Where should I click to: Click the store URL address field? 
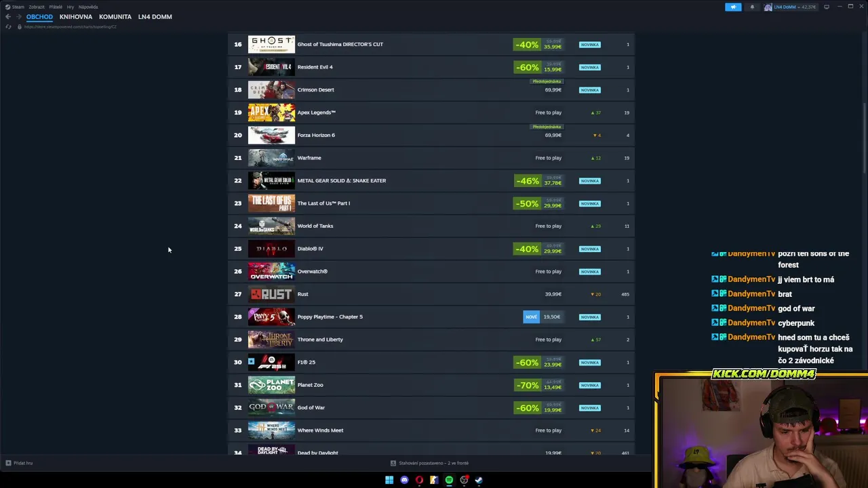pos(71,26)
